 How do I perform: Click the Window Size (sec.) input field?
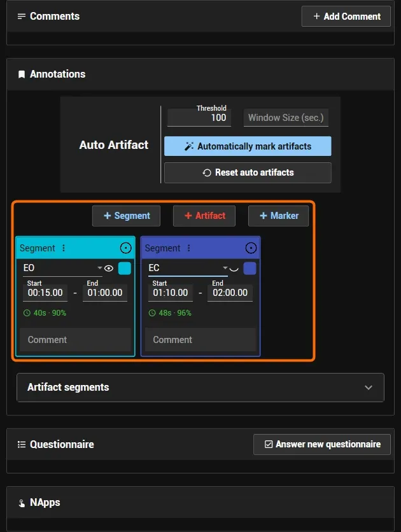286,118
